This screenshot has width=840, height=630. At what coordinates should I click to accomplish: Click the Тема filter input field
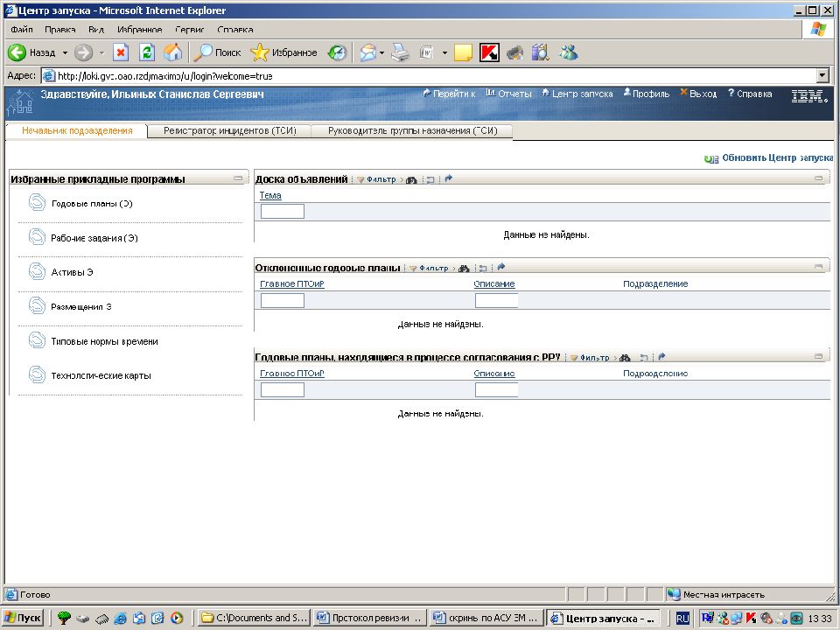coord(283,212)
